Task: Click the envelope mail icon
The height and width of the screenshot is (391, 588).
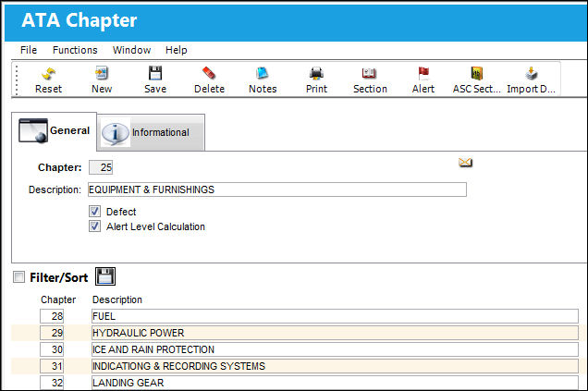Action: [465, 163]
